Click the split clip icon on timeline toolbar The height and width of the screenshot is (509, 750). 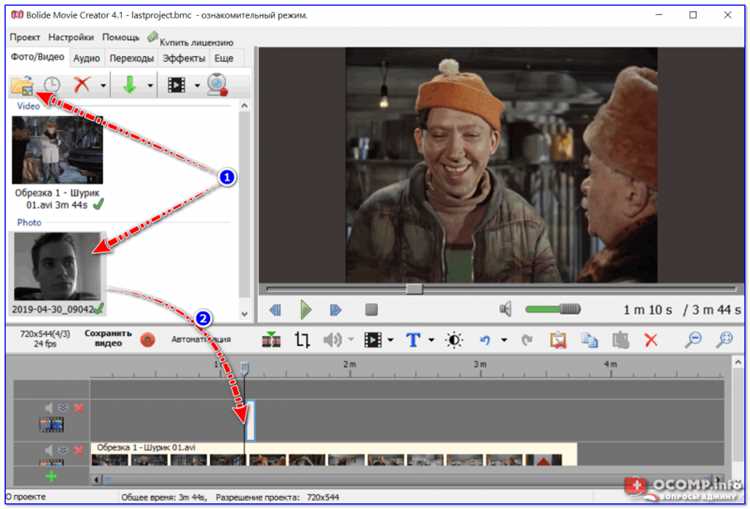pos(271,339)
